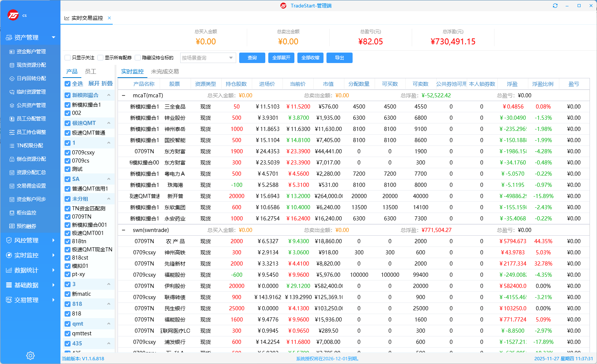Collapse the 极速QMT product group

point(109,123)
